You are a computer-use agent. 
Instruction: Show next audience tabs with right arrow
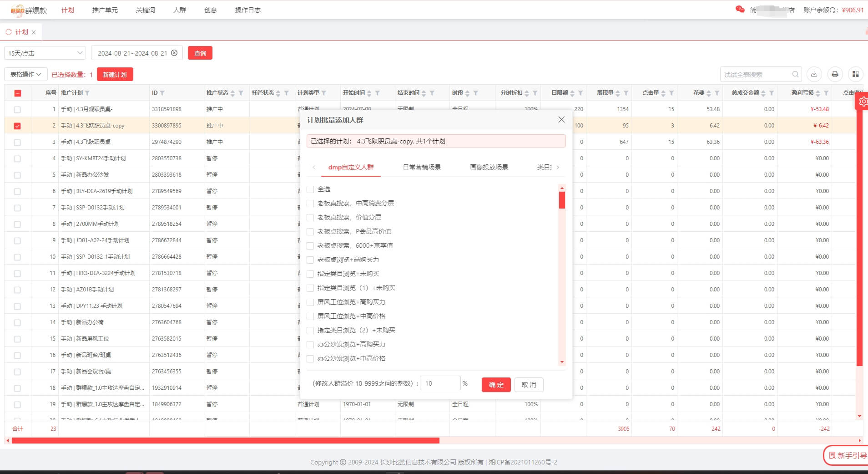[558, 167]
